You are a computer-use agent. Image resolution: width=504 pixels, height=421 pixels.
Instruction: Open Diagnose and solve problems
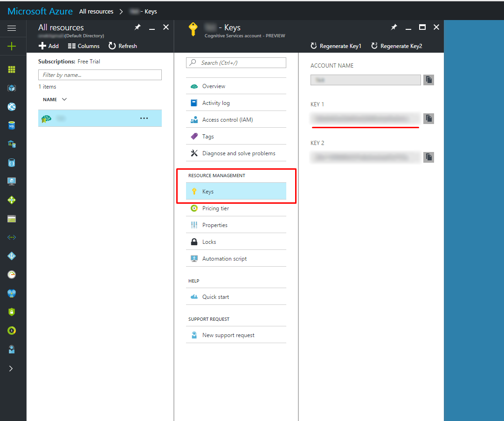click(236, 153)
